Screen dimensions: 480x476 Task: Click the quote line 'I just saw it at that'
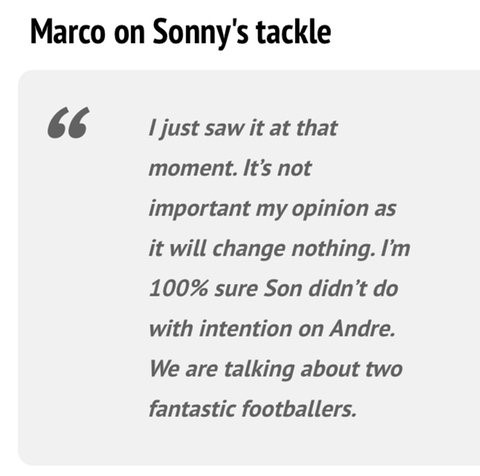243,128
